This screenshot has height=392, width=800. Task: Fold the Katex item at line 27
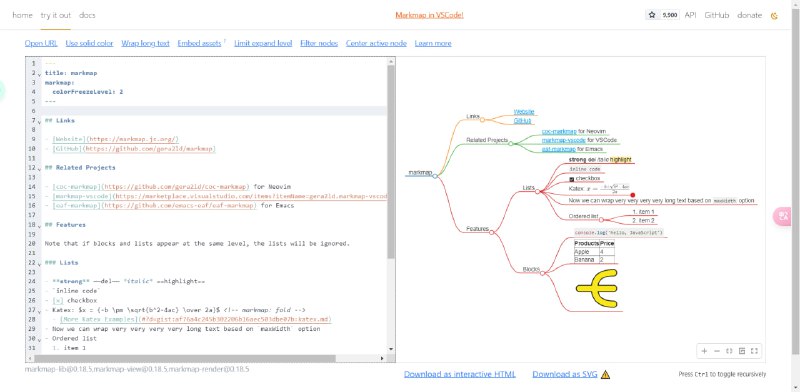[40, 311]
